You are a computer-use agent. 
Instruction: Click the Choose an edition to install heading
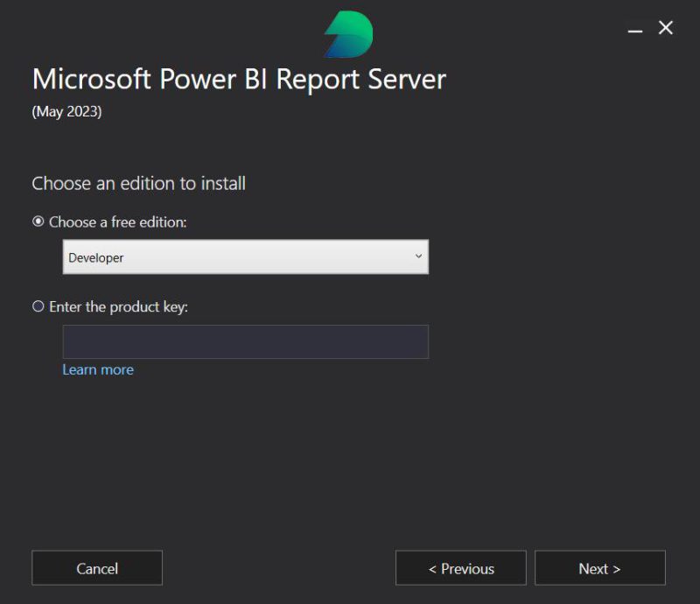[139, 183]
